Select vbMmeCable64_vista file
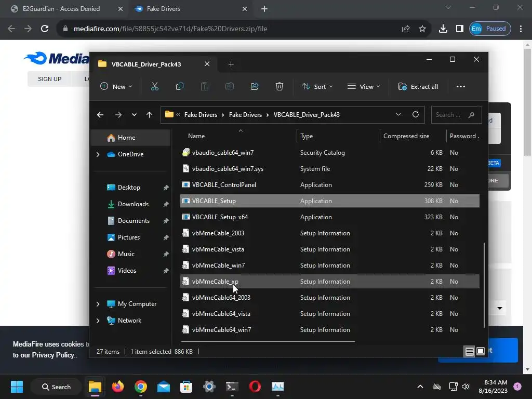532x399 pixels. point(329,313)
